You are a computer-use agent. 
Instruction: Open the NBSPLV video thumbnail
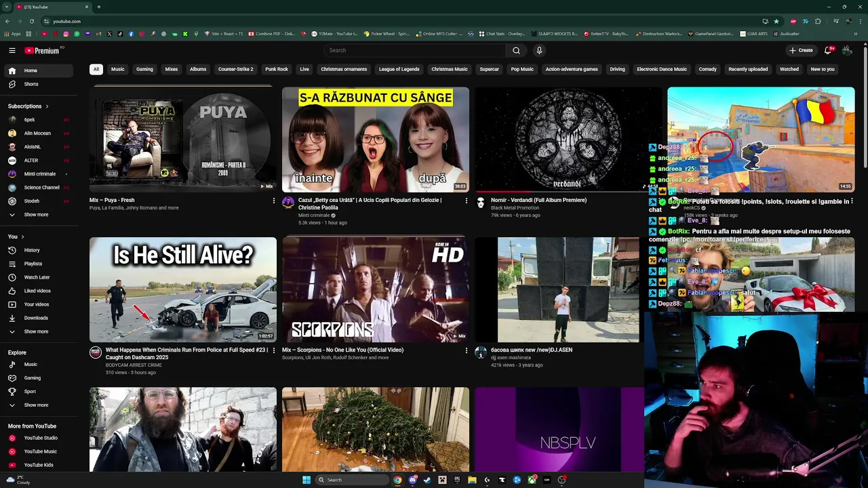(559, 429)
